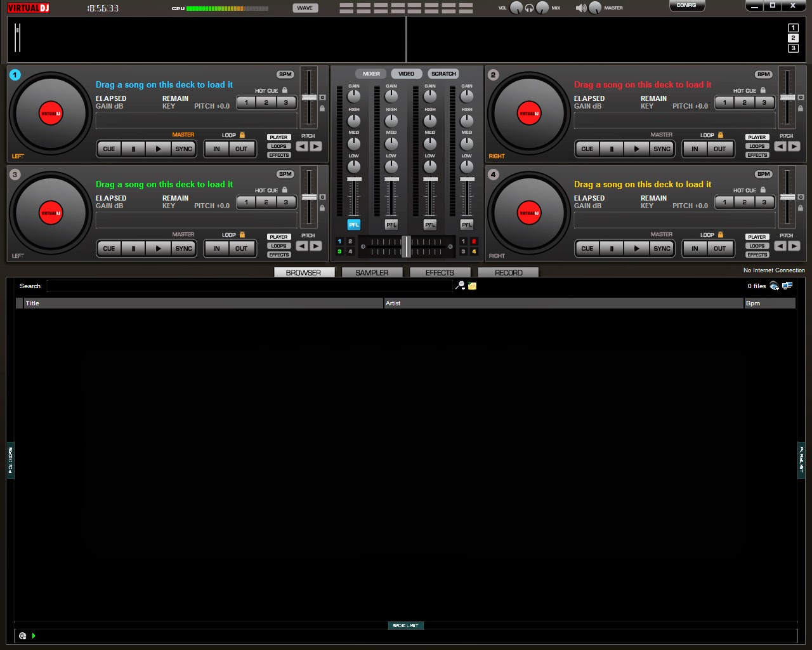
Task: Toggle the orange loop lock on deck 4
Action: pyautogui.click(x=720, y=234)
